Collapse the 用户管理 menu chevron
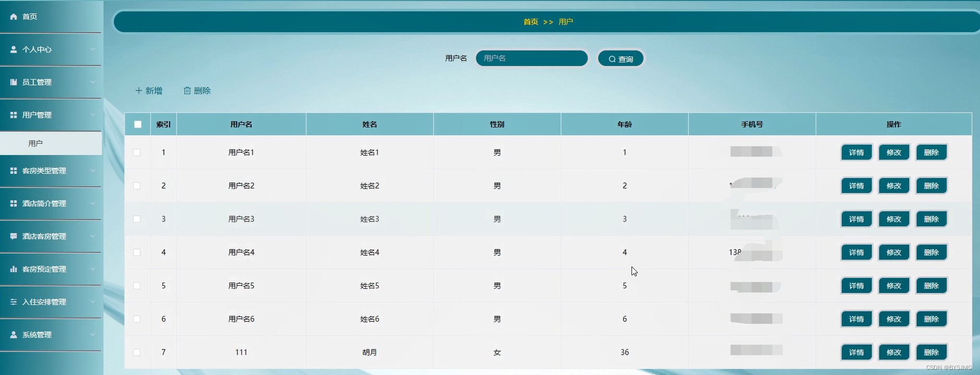The image size is (980, 375). click(92, 115)
